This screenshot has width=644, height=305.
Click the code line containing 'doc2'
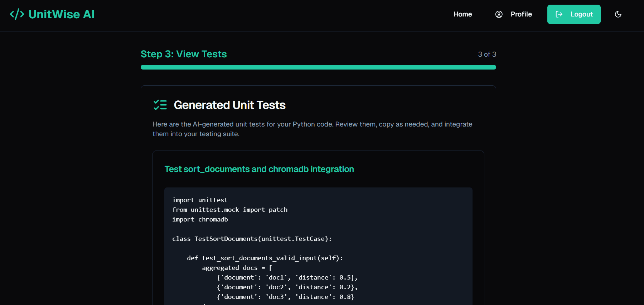coord(287,287)
